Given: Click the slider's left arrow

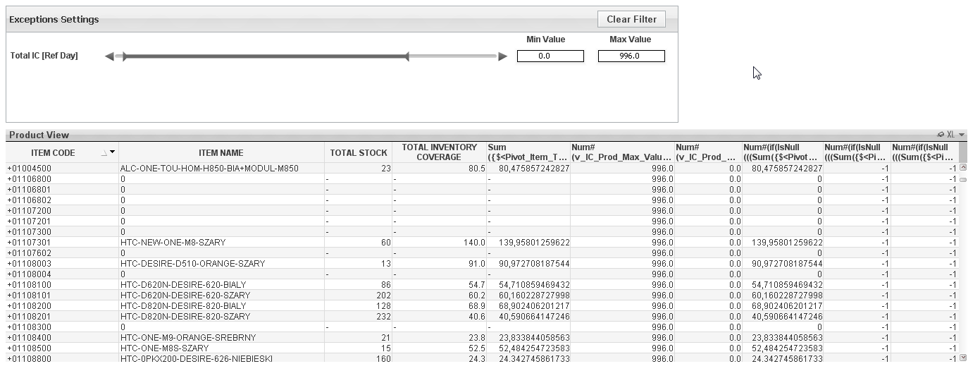Looking at the screenshot, I should coord(109,56).
